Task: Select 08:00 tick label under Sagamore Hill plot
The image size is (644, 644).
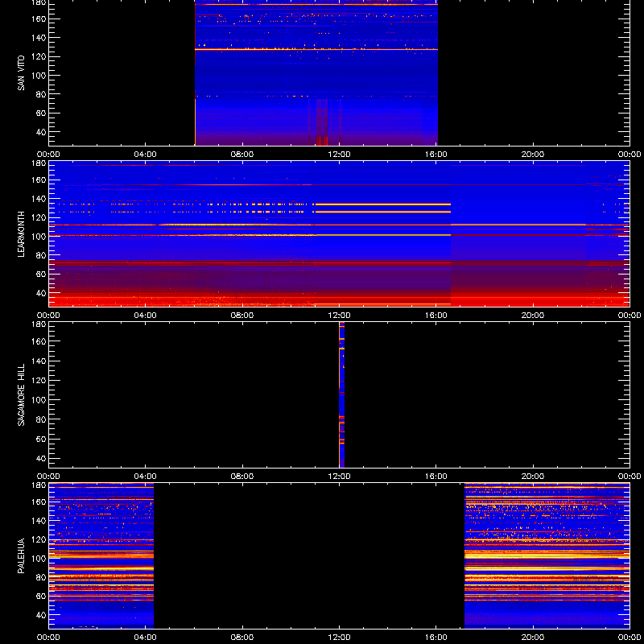Action: [x=242, y=477]
